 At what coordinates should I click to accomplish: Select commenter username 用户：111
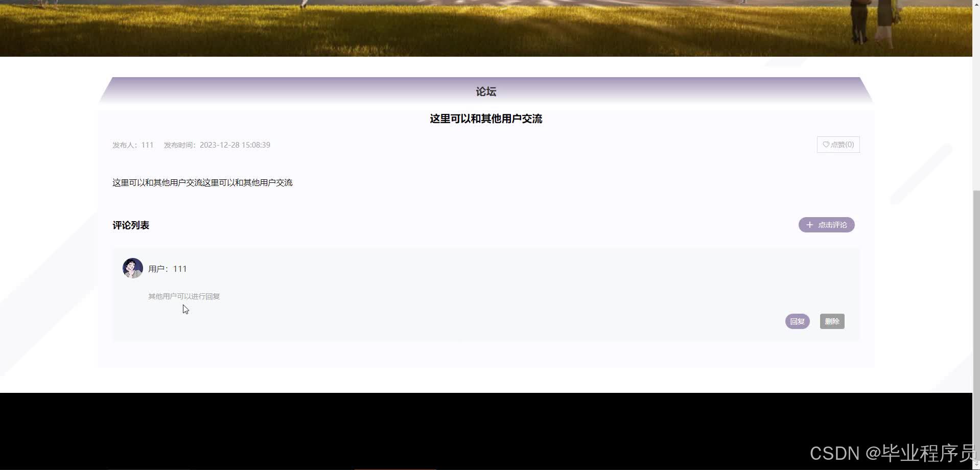(x=167, y=268)
